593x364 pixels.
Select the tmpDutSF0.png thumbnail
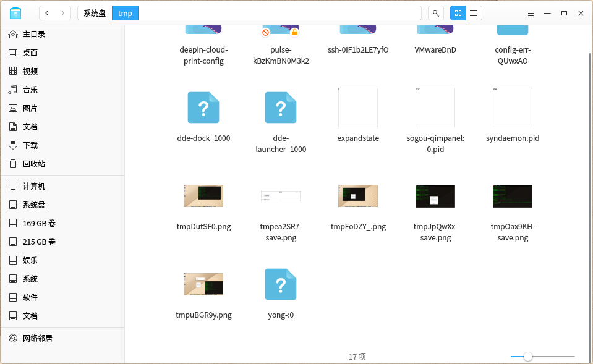[x=203, y=196]
